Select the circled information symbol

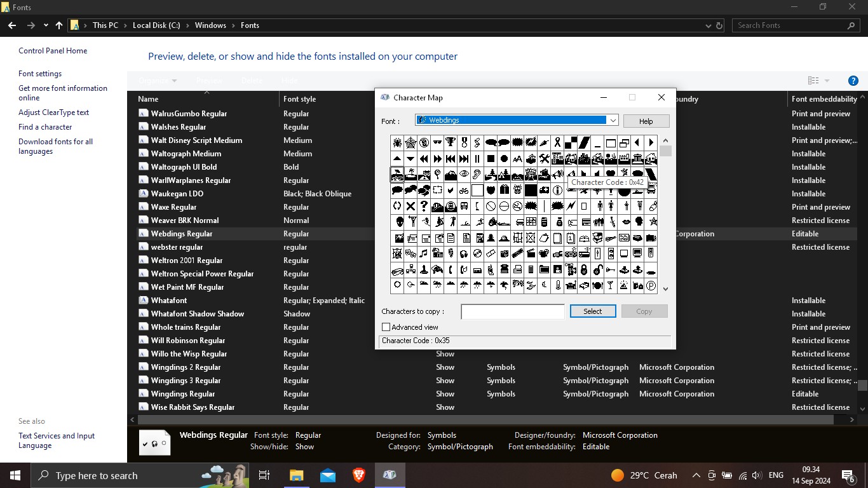tap(557, 190)
